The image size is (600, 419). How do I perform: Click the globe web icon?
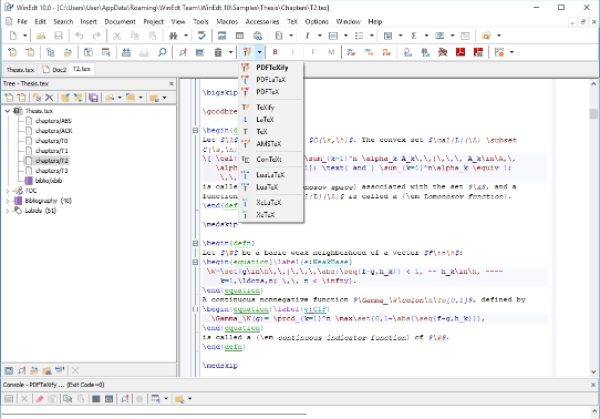(x=258, y=36)
